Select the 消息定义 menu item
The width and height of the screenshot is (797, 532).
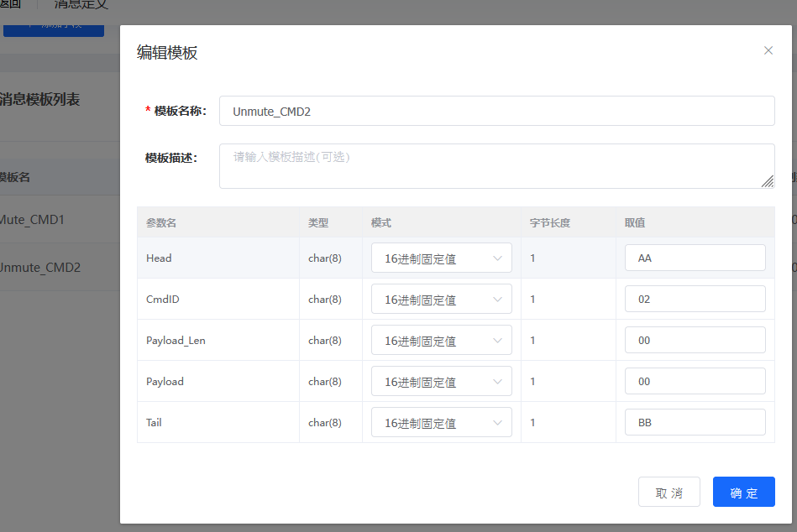coord(81,5)
